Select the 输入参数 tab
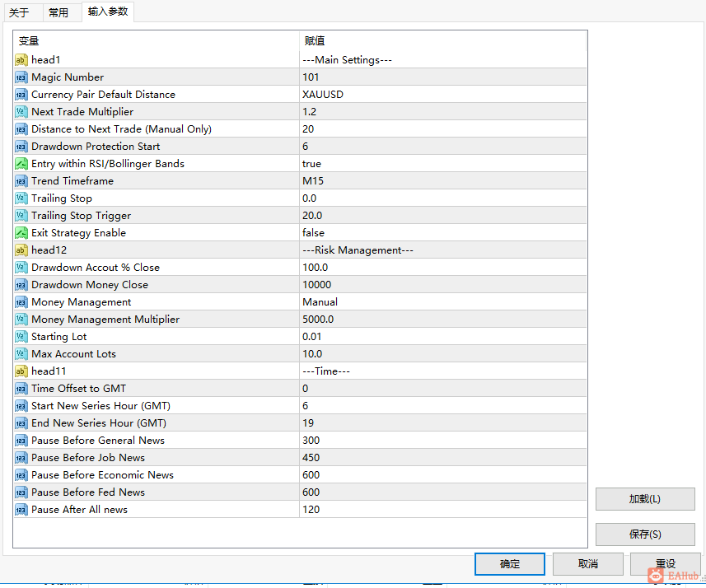The image size is (706, 588). (x=108, y=12)
